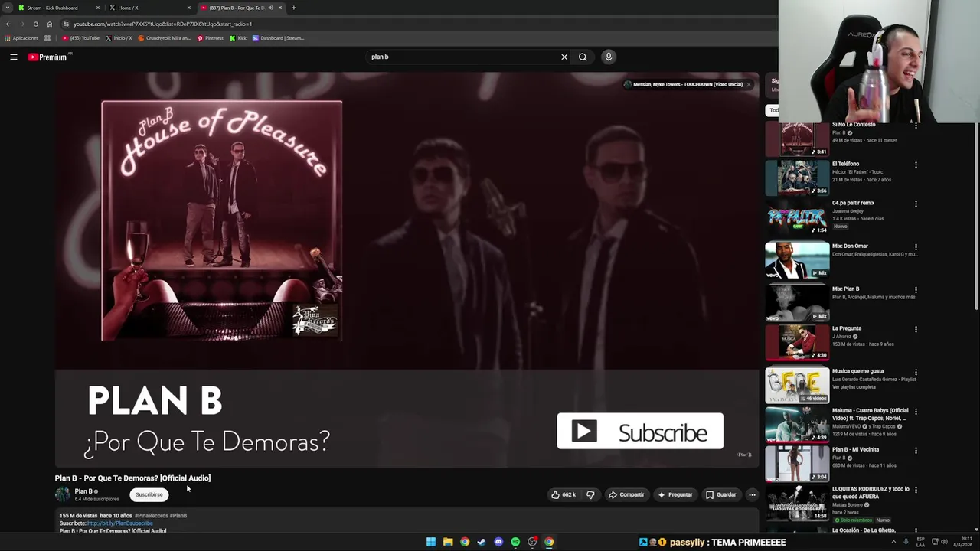980x551 pixels.
Task: Open options menu for 'La Pregunta'
Action: pyautogui.click(x=916, y=330)
